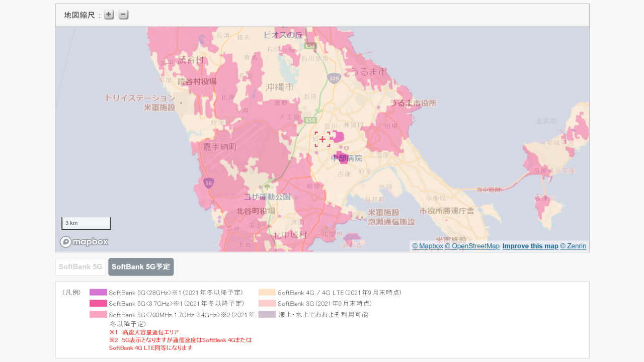Click the 3 km scale bar
The width and height of the screenshot is (644, 362).
coord(86,223)
